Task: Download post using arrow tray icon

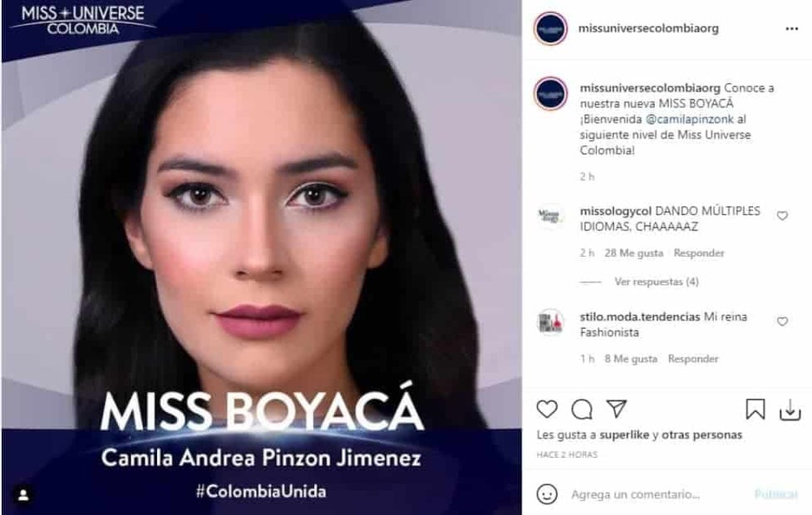Action: click(790, 410)
